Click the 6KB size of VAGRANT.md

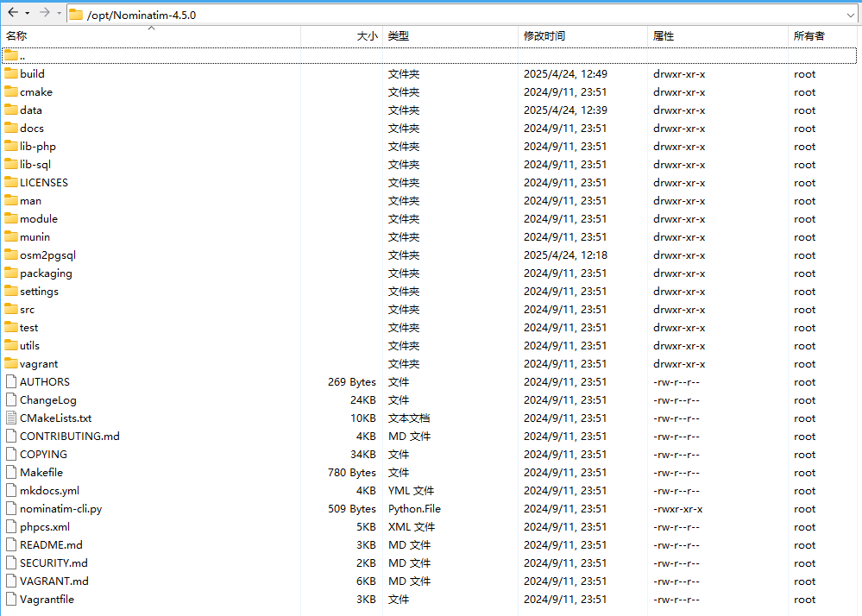(366, 581)
